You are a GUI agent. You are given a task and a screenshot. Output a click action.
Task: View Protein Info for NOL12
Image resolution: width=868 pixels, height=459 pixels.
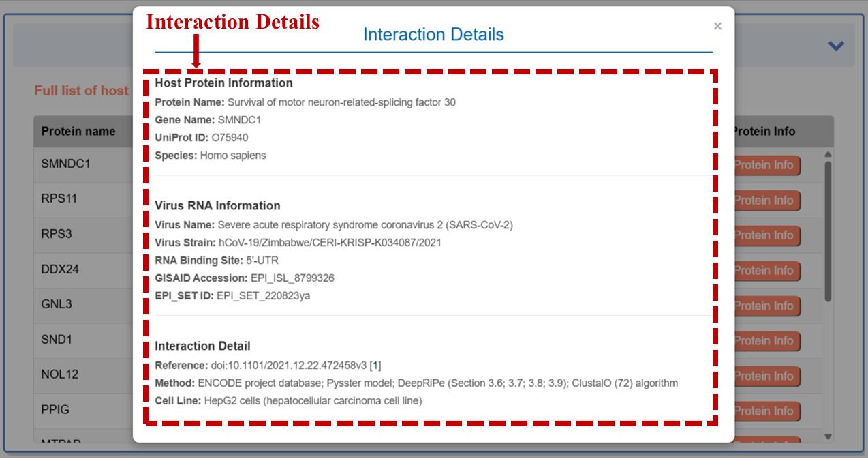pyautogui.click(x=766, y=376)
